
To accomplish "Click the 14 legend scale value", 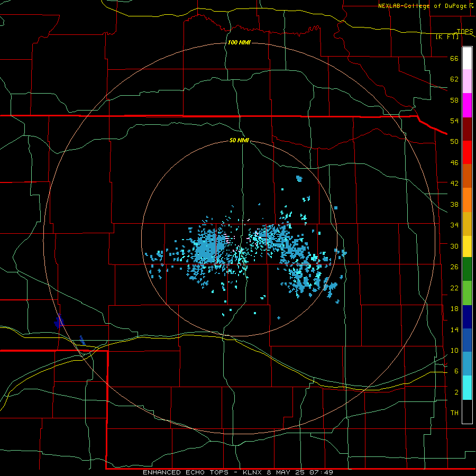I will 454,329.
